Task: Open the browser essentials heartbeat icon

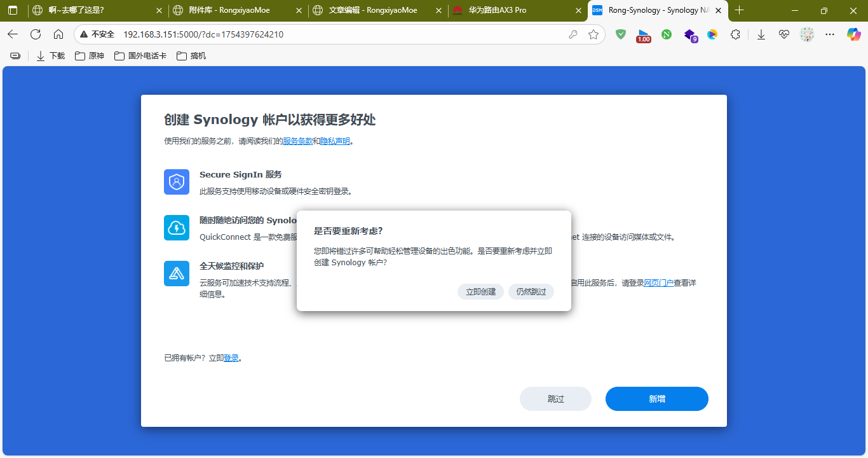Action: pos(784,34)
